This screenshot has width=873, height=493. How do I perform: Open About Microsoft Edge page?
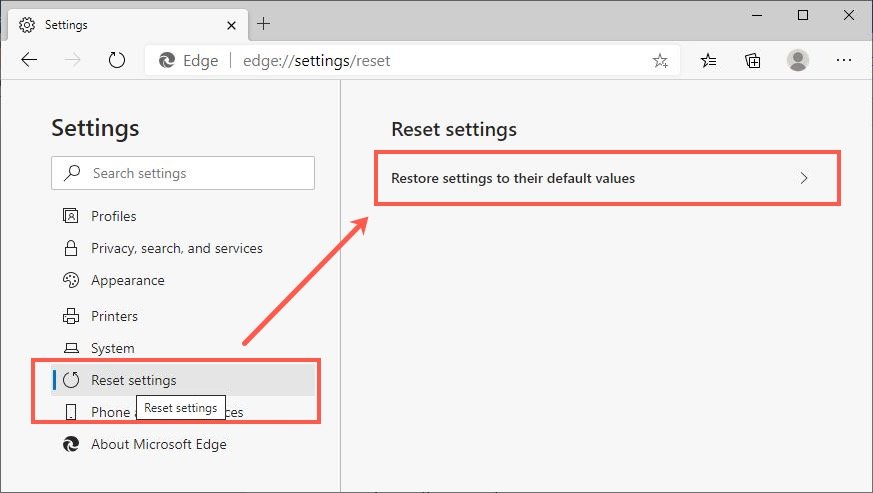click(x=158, y=444)
